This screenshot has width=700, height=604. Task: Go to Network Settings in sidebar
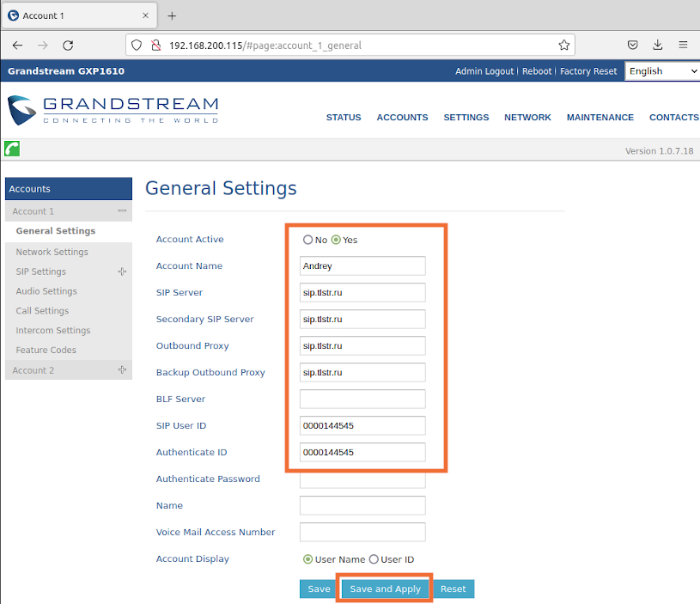pos(52,252)
